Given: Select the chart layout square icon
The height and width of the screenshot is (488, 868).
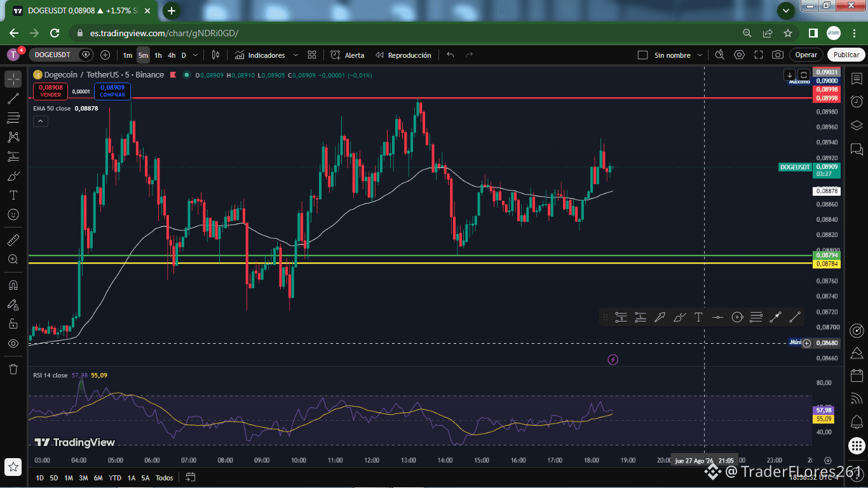Looking at the screenshot, I should pos(642,55).
